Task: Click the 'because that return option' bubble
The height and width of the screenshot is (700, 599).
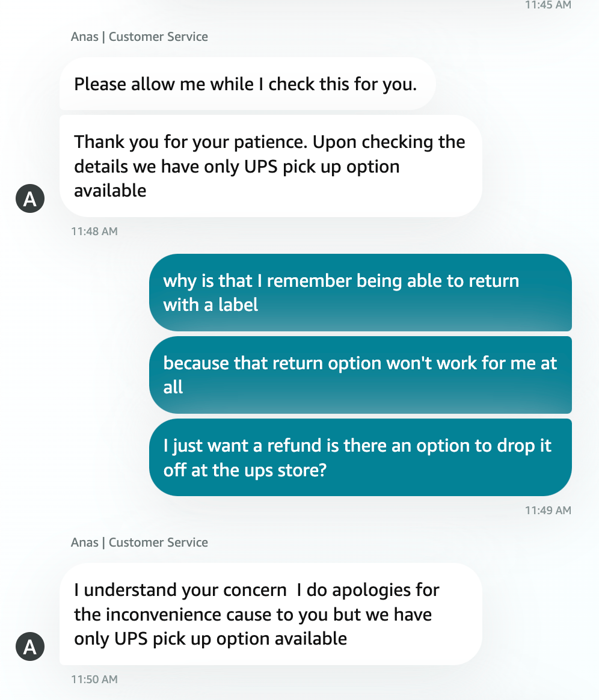Action: tap(360, 375)
